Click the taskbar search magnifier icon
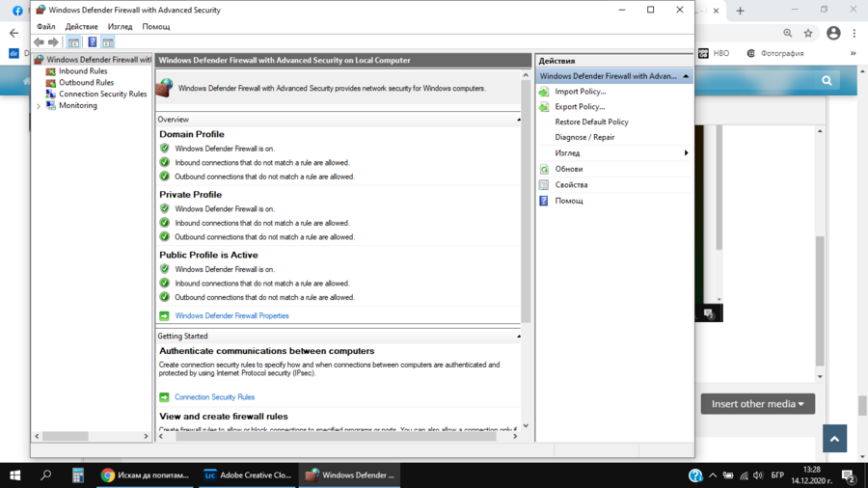The height and width of the screenshot is (488, 868). 46,474
